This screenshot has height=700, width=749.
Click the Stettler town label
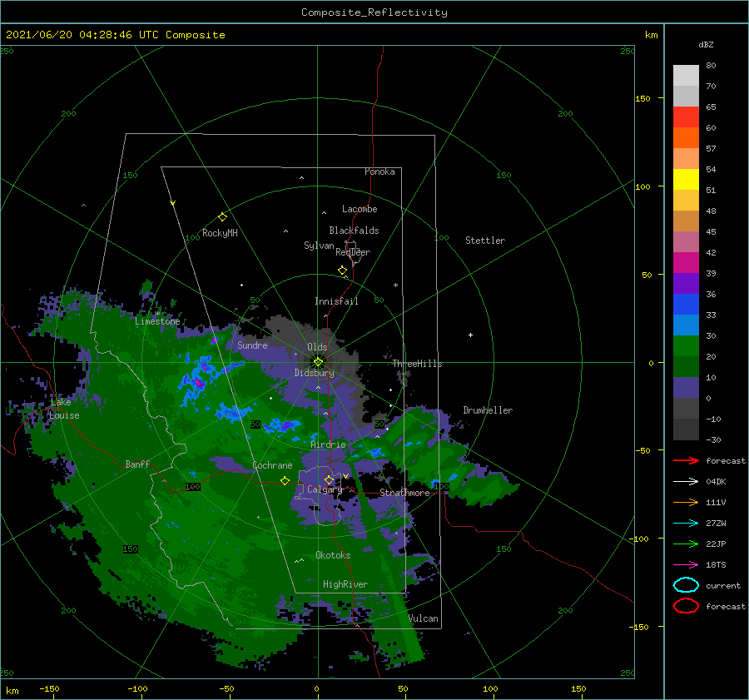[485, 241]
